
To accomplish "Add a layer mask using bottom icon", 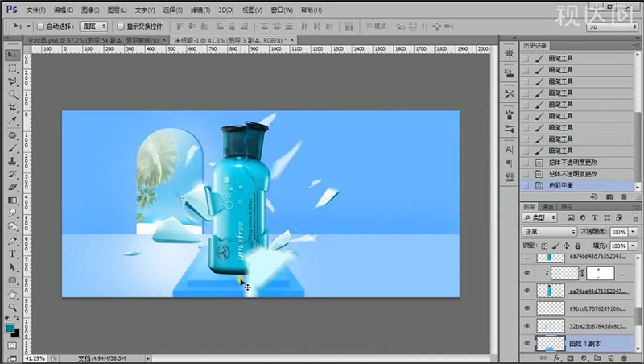I will click(x=571, y=358).
